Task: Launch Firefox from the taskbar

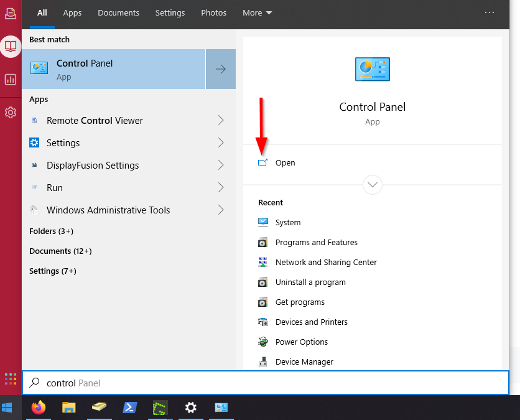Action: click(39, 408)
